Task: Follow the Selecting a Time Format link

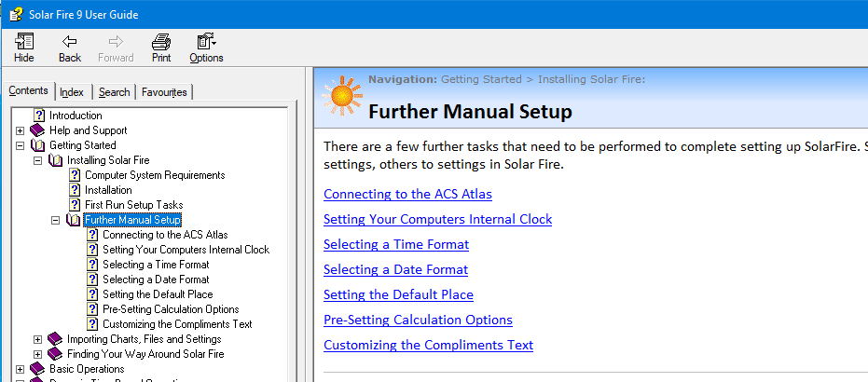Action: pos(396,244)
